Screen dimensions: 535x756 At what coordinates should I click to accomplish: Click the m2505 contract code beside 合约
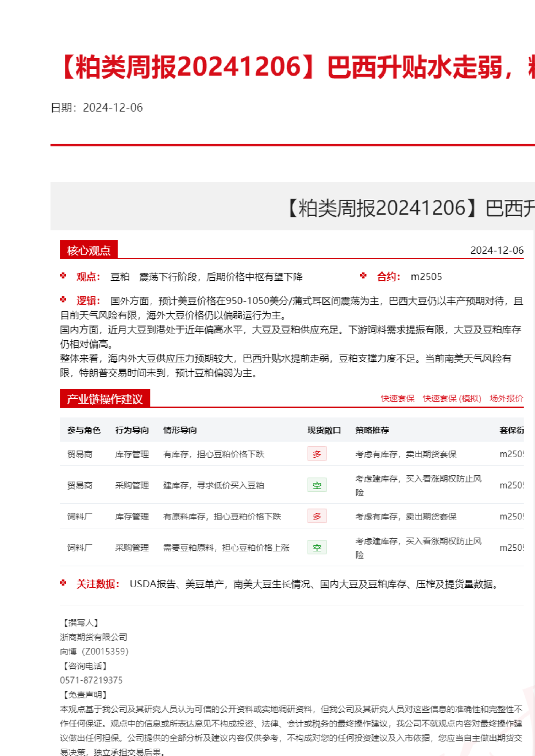click(x=426, y=277)
